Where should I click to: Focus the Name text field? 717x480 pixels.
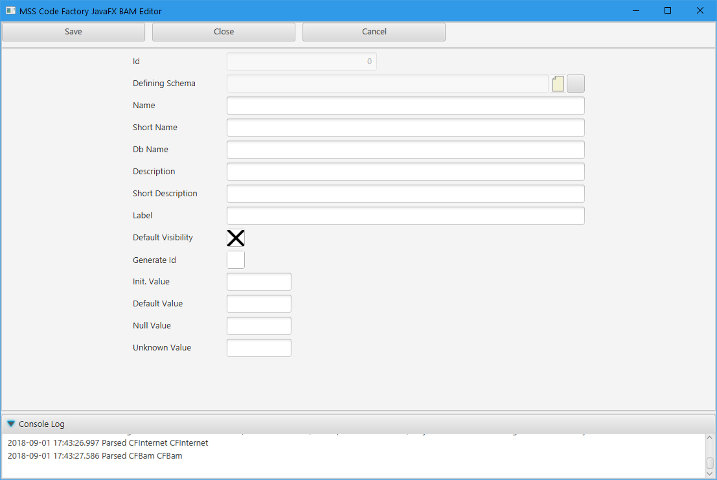[x=405, y=106]
